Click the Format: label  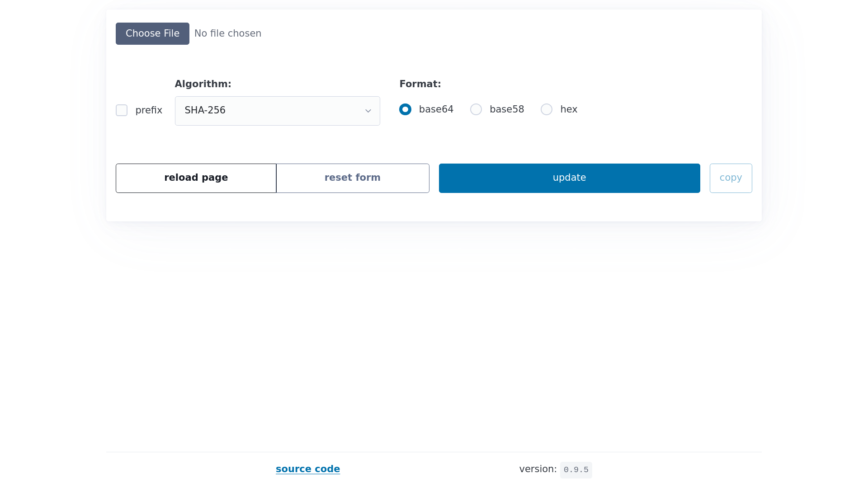coord(420,84)
